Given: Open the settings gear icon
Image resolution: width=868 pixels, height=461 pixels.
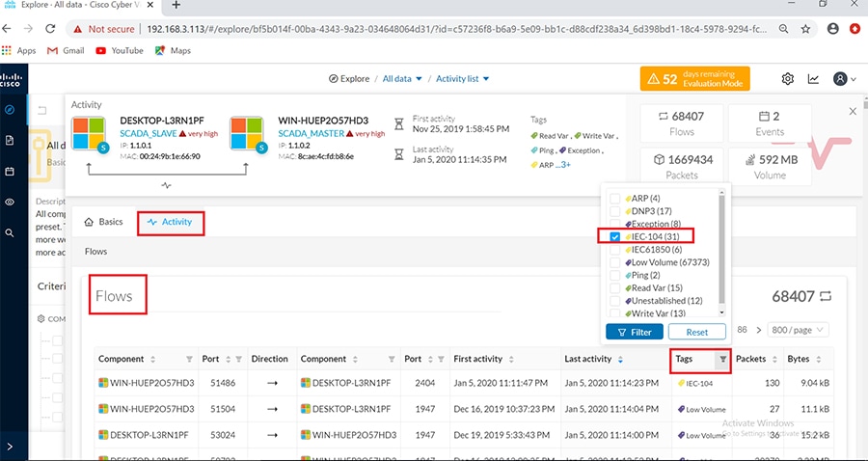Looking at the screenshot, I should [x=787, y=79].
